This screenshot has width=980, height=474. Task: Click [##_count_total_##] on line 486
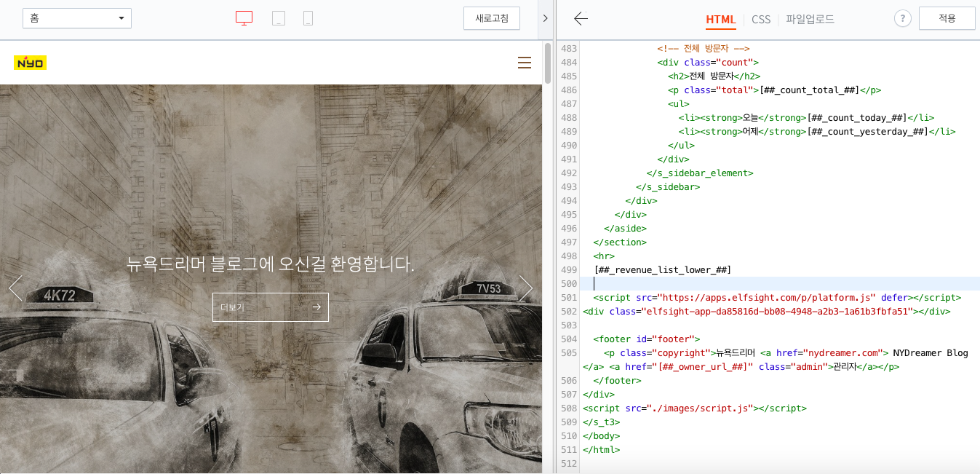coord(809,90)
